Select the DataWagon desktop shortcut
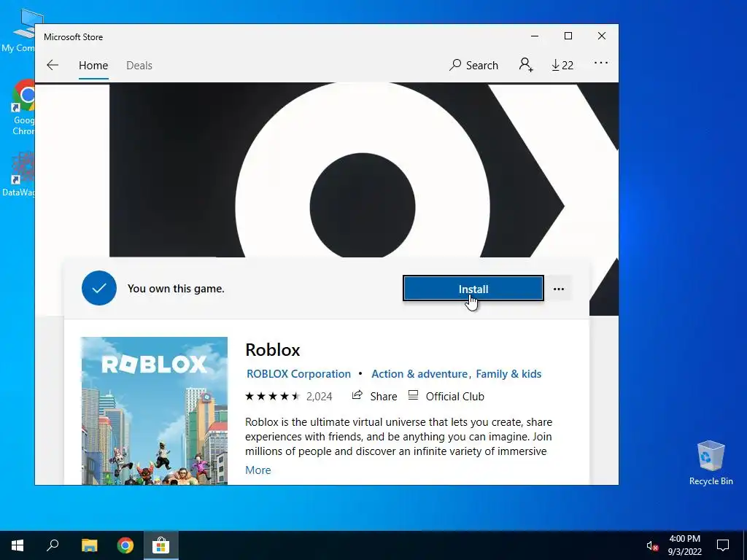 click(19, 174)
